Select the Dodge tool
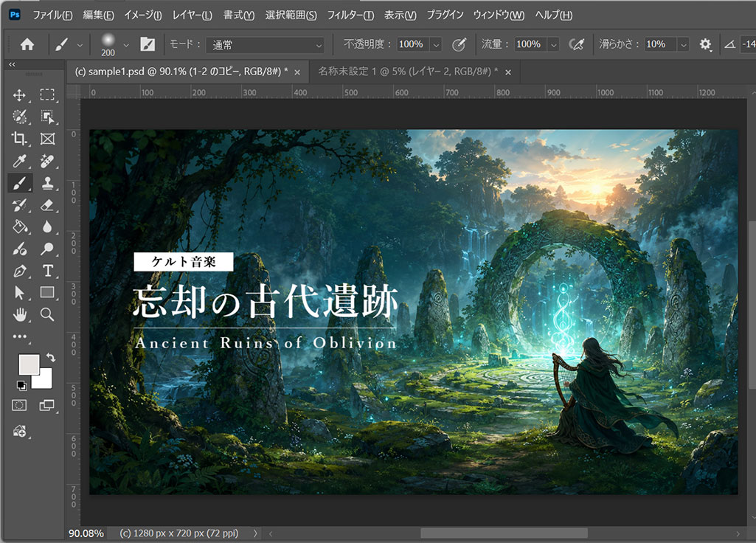Screen dimensions: 756x543 (47, 249)
